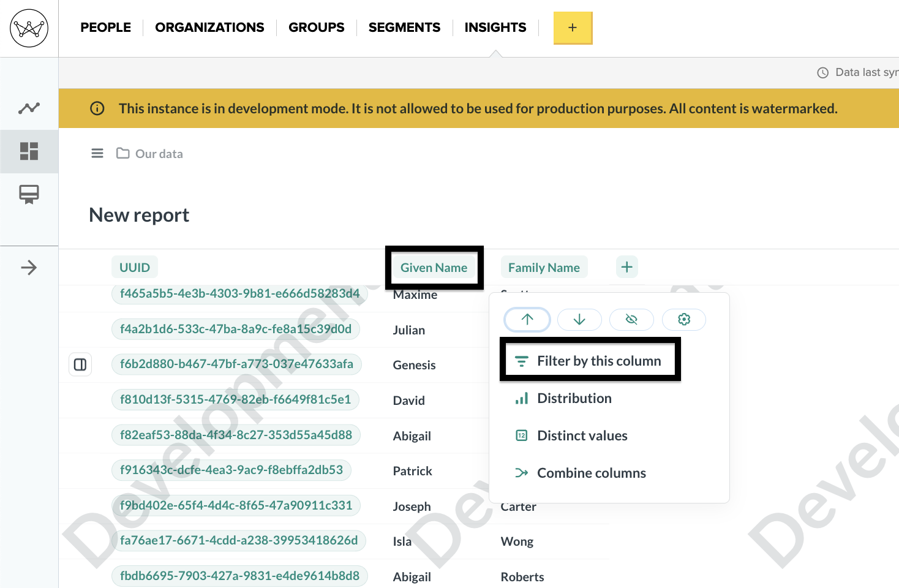The width and height of the screenshot is (899, 588).
Task: Open UUID f916343c-dcfe-4ea3-9ac9-f8ebffa2db53
Action: [231, 470]
